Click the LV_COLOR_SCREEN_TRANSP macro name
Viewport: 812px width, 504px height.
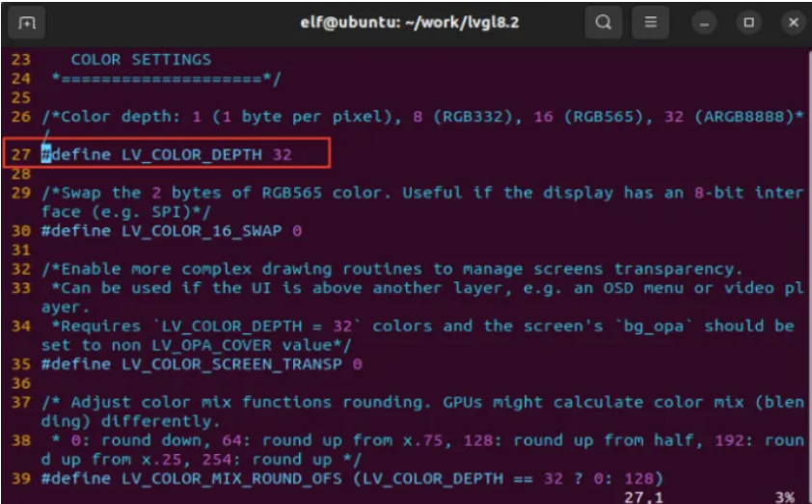point(231,364)
